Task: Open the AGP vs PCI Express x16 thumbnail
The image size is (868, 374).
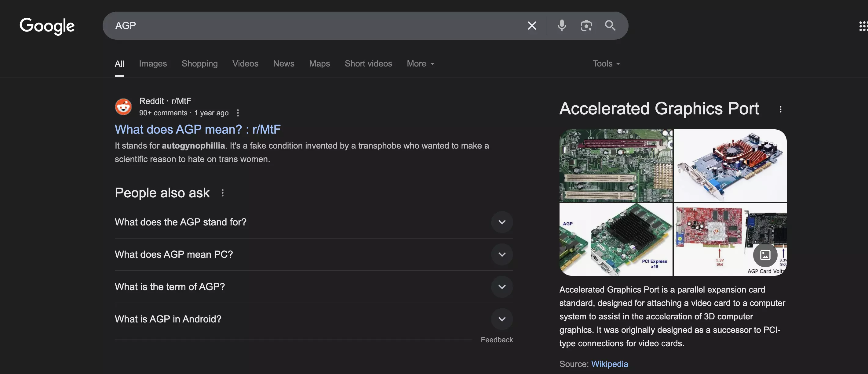Action: (x=616, y=239)
